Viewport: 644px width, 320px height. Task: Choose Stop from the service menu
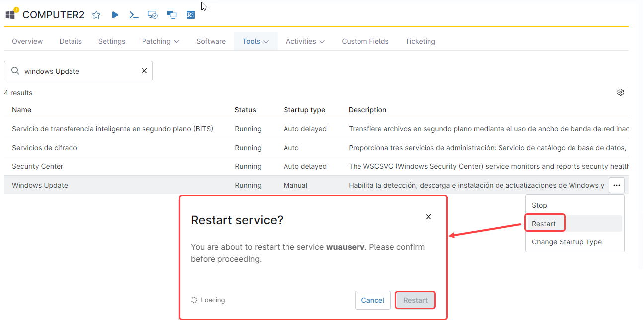point(574,205)
